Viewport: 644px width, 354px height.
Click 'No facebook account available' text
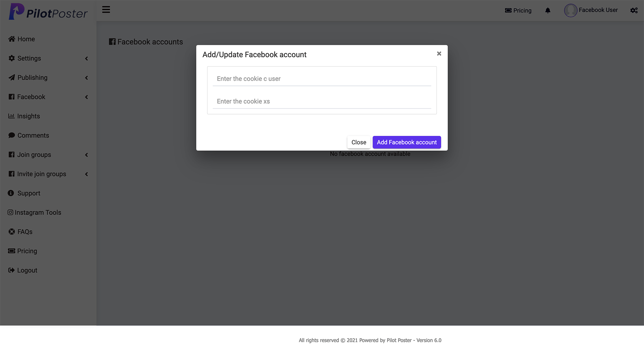[x=370, y=154]
